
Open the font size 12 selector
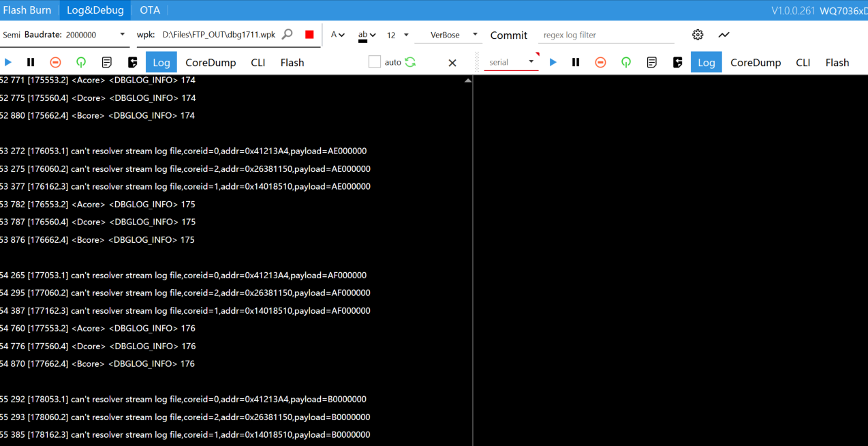394,35
